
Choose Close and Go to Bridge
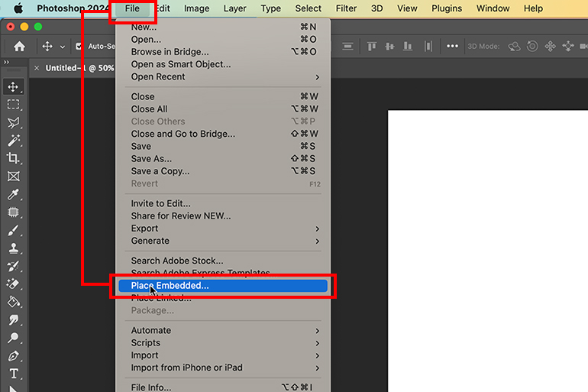coord(224,134)
